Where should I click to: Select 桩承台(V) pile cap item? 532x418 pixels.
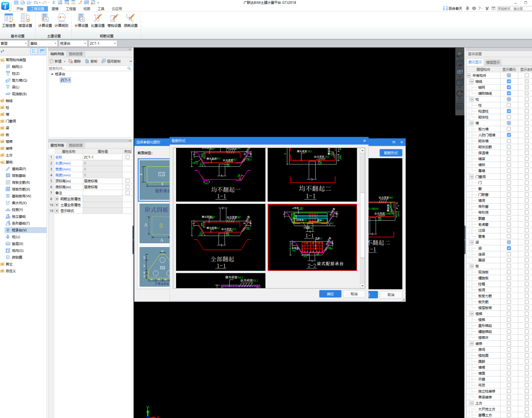point(16,230)
